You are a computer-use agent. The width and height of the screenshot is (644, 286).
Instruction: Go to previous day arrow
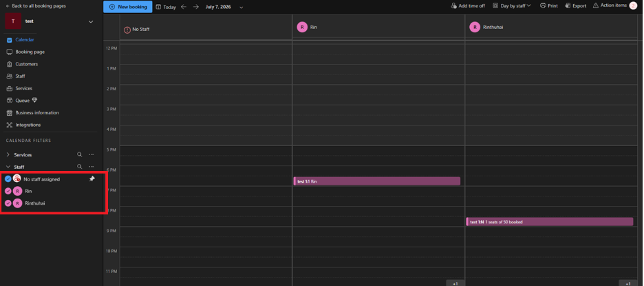pos(184,7)
